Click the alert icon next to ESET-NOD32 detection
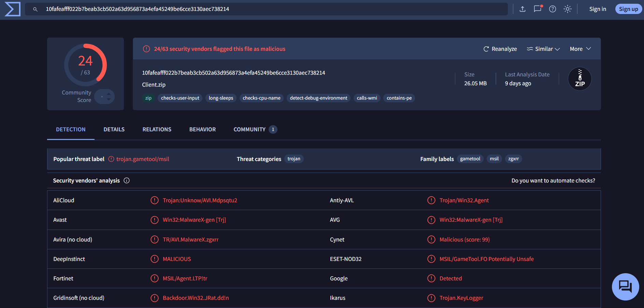This screenshot has height=308, width=644. pyautogui.click(x=431, y=259)
